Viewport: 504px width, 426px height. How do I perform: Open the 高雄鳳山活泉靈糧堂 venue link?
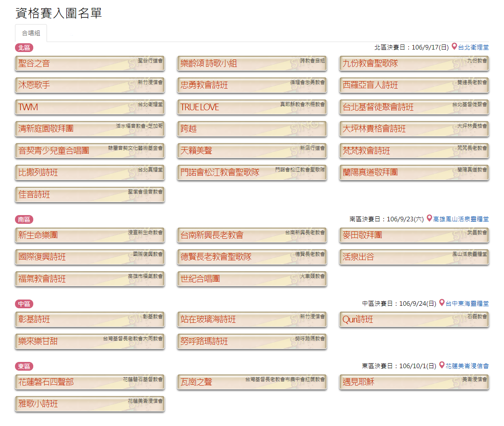461,219
